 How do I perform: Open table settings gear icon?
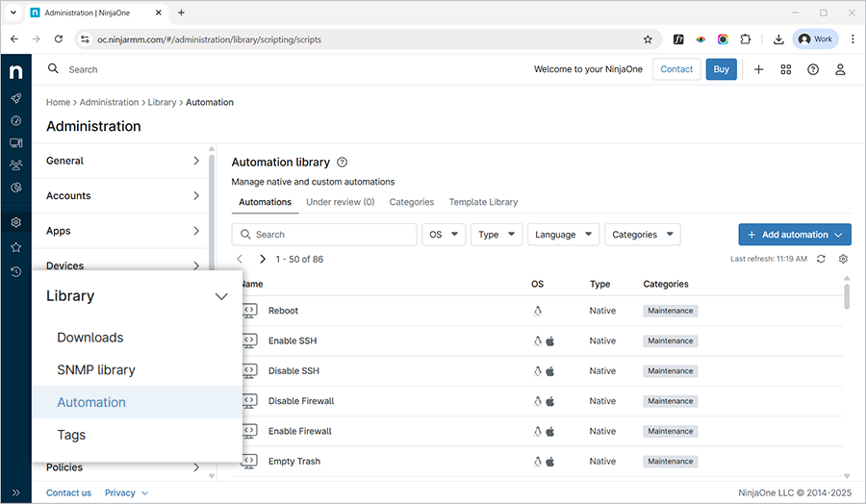(844, 259)
